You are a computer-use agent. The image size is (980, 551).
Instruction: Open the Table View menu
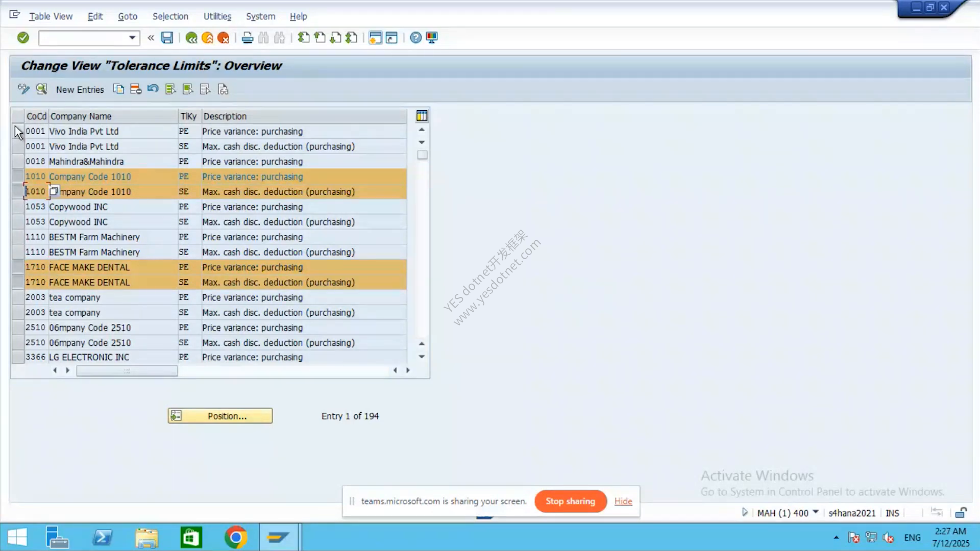[51, 16]
